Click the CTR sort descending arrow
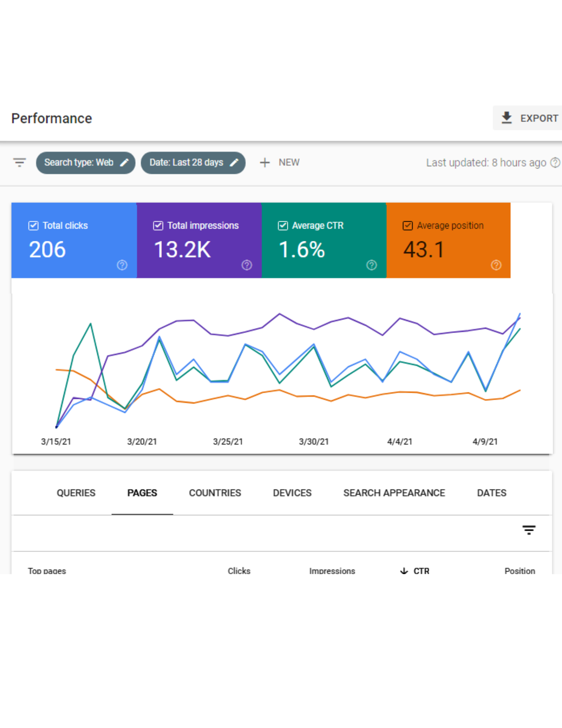Image resolution: width=562 pixels, height=728 pixels. tap(404, 570)
